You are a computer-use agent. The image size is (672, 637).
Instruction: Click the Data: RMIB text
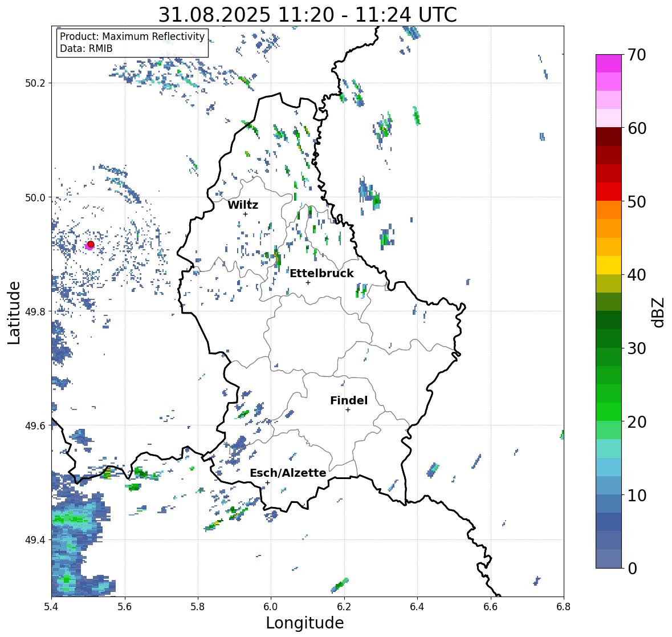pyautogui.click(x=86, y=48)
